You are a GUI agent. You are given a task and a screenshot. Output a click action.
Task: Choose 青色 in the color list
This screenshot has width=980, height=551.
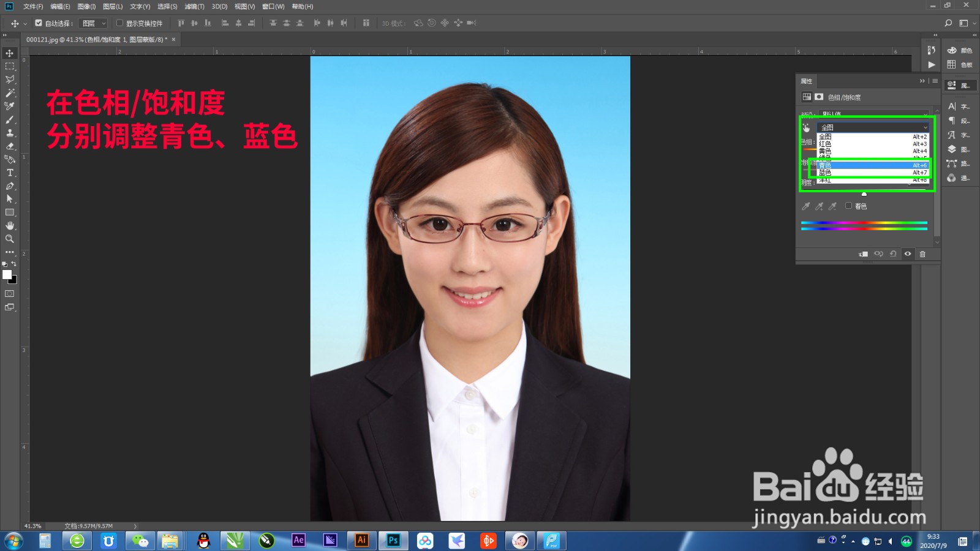coord(873,165)
